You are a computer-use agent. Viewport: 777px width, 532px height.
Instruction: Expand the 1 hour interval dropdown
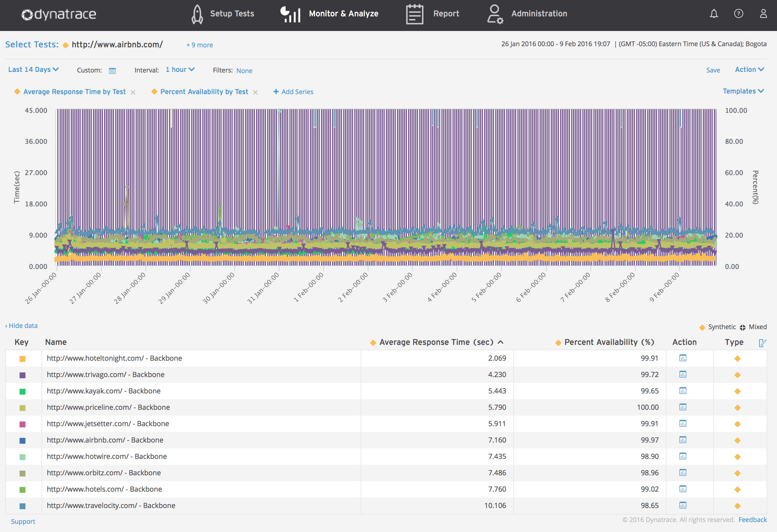(180, 70)
